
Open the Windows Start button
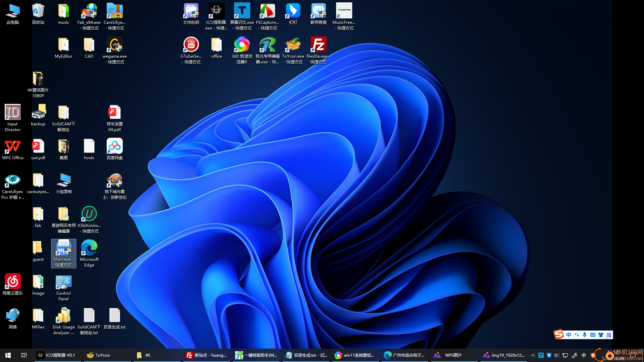pyautogui.click(x=8, y=355)
